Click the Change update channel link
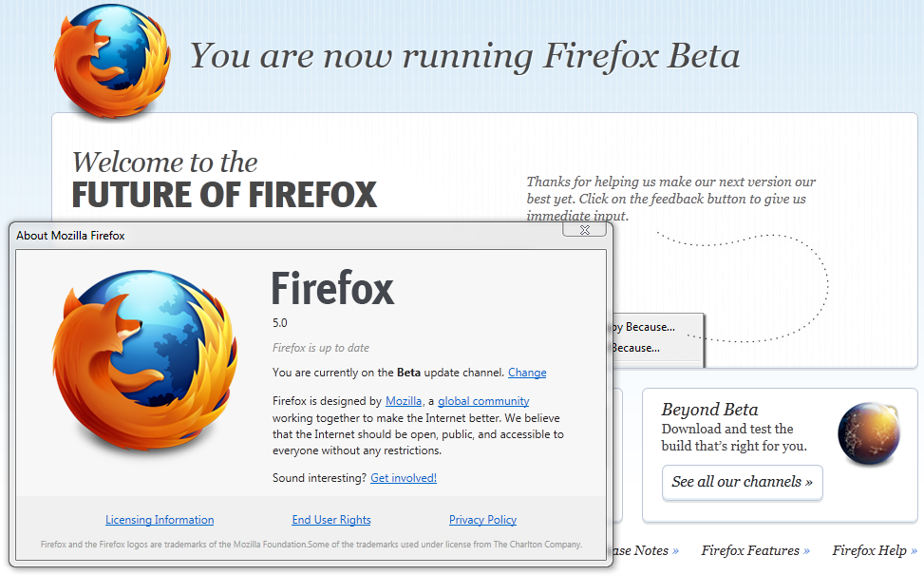This screenshot has width=924, height=575. coord(527,373)
